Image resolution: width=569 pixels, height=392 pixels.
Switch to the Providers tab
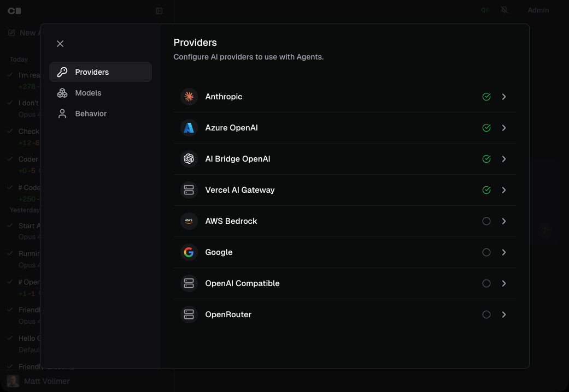(101, 72)
